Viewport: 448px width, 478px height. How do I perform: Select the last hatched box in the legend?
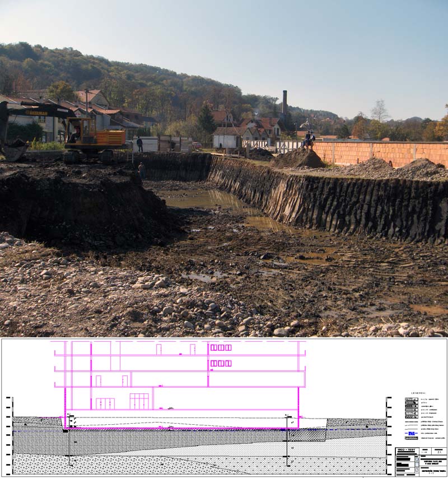point(411,438)
